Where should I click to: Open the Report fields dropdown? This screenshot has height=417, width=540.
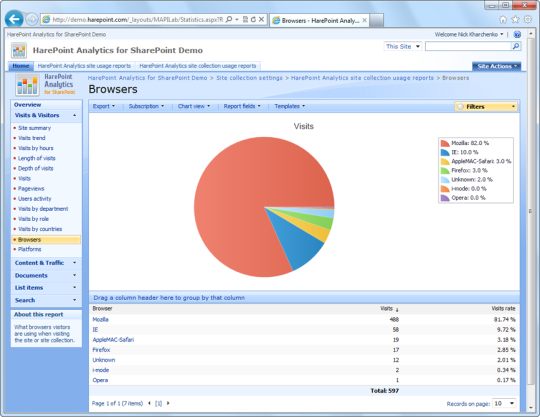click(242, 106)
